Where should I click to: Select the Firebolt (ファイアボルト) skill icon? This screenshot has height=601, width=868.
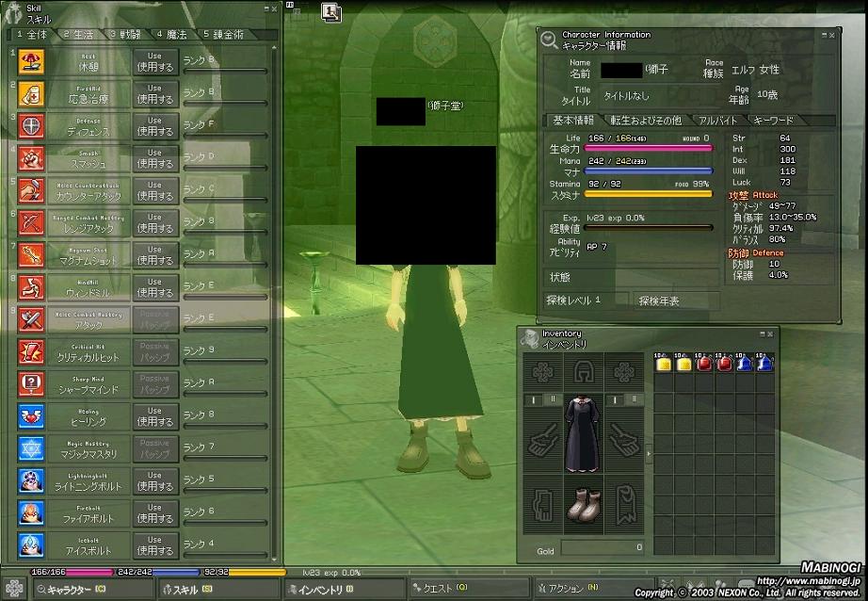pos(31,513)
